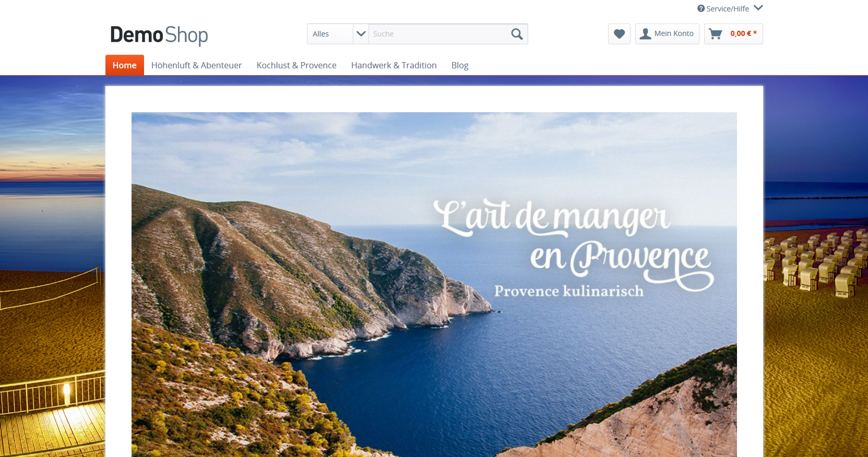Click the shopping cart icon
The width and height of the screenshot is (868, 457).
tap(716, 34)
